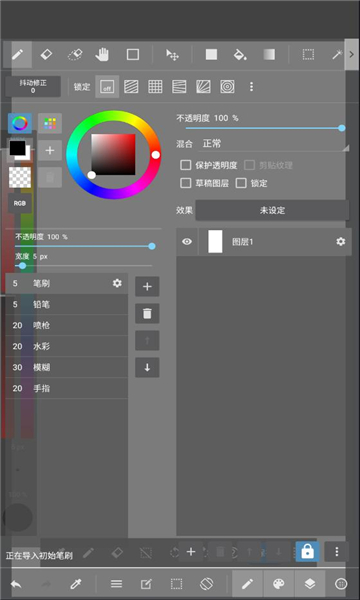Click the black foreground color swatch
This screenshot has width=360, height=600.
tap(17, 148)
